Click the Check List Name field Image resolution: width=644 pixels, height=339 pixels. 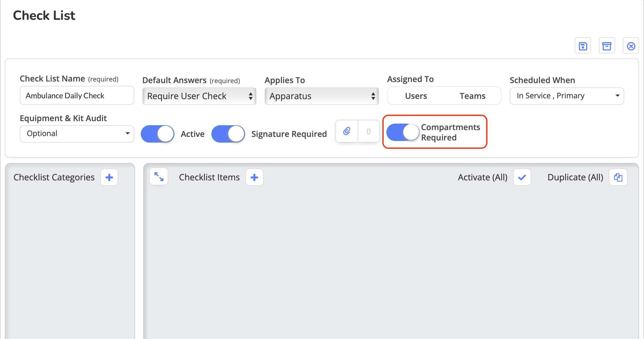point(77,96)
